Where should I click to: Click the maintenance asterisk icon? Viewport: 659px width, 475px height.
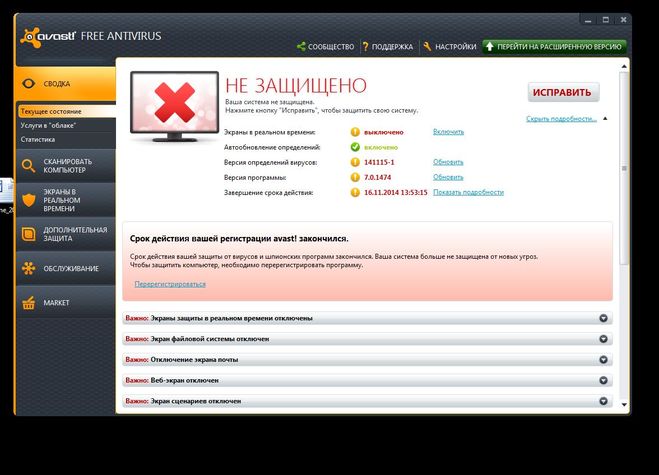point(29,268)
